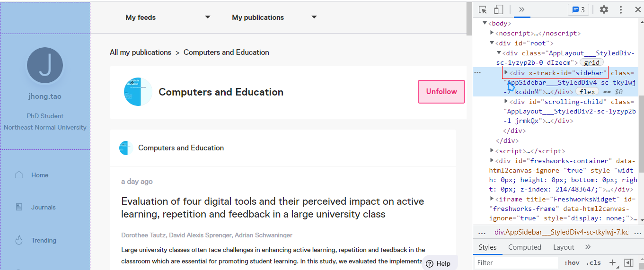Image resolution: width=644 pixels, height=270 pixels.
Task: Click the Trending flame icon in the sidebar
Action: click(19, 240)
